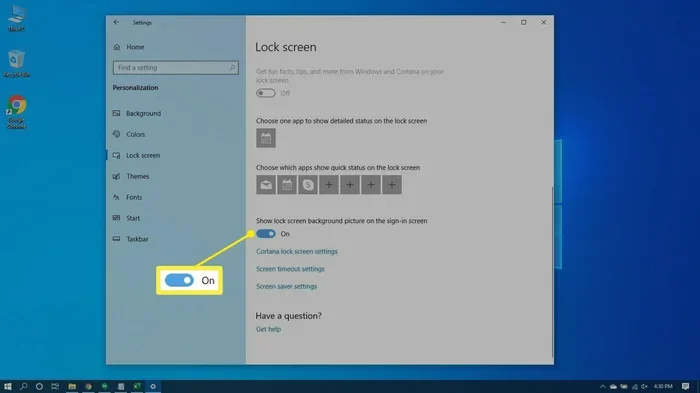Screen dimensions: 700x393
Task: Go back using the Settings back arrow
Action: (116, 22)
